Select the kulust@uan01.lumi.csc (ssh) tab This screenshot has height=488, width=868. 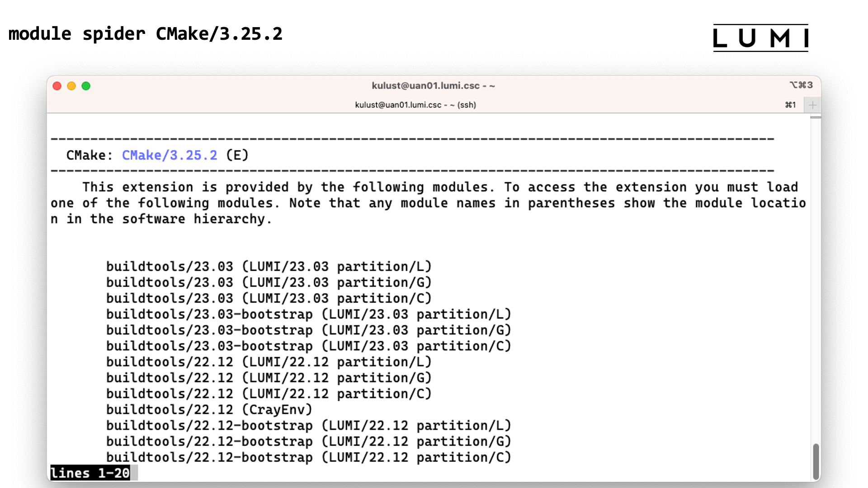pos(415,105)
